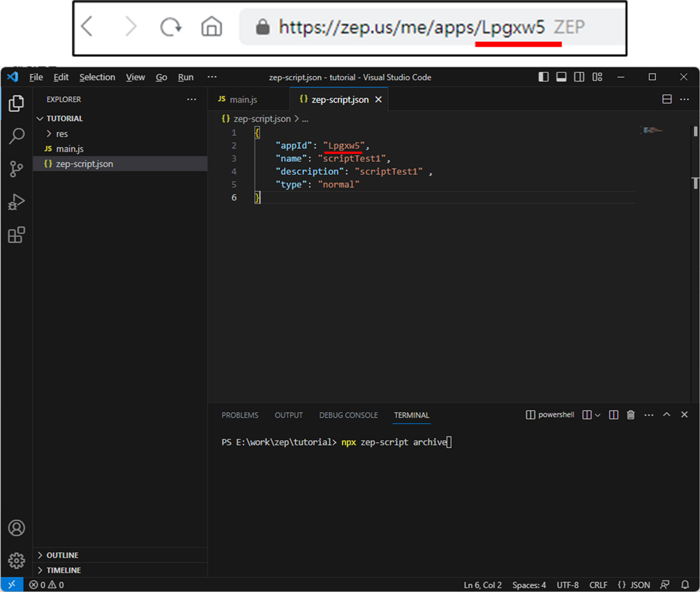The height and width of the screenshot is (592, 700).
Task: Toggle secondary side bar layout icon
Action: [x=579, y=77]
